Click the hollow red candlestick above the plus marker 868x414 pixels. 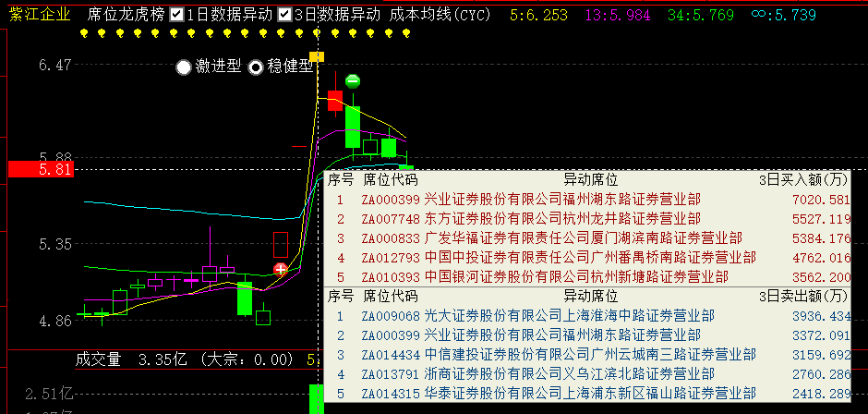coord(281,244)
